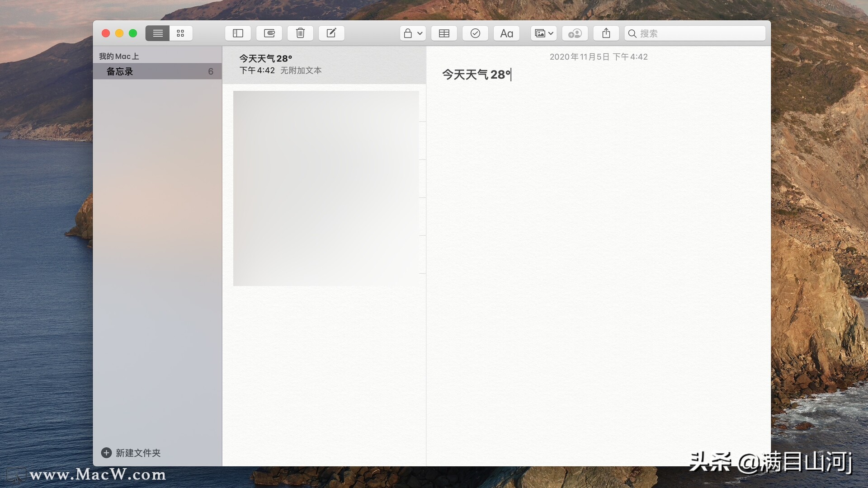Add people to this note
868x488 pixels.
click(x=575, y=33)
